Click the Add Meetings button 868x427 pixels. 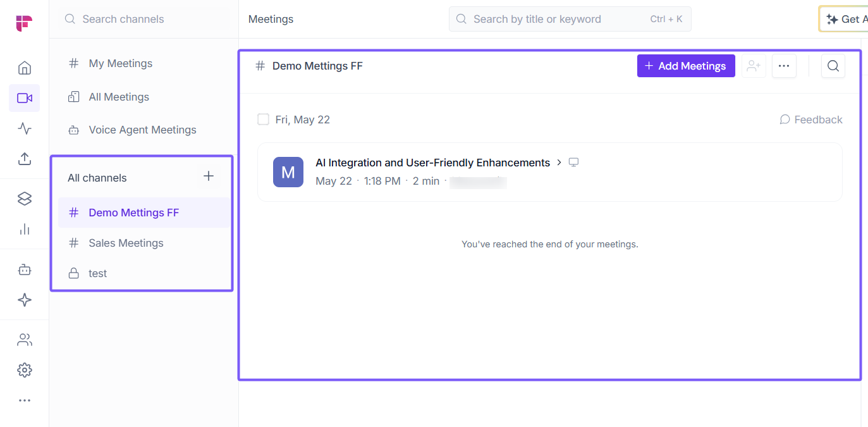click(x=686, y=66)
